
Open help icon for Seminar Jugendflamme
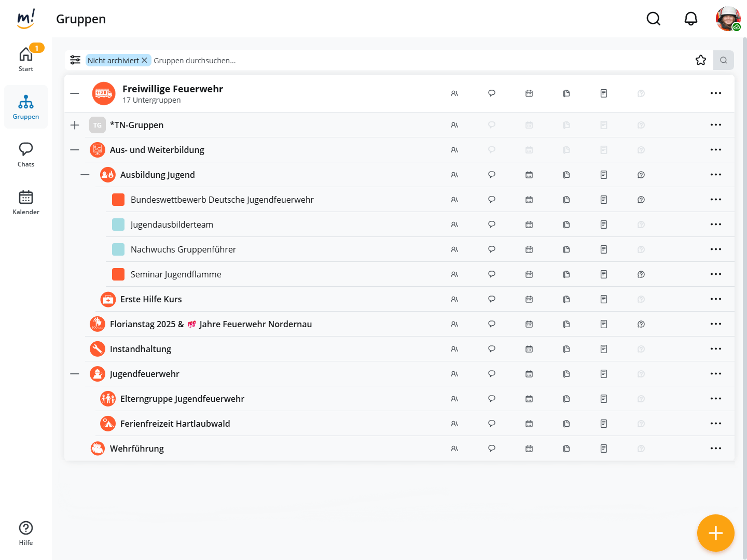(641, 274)
